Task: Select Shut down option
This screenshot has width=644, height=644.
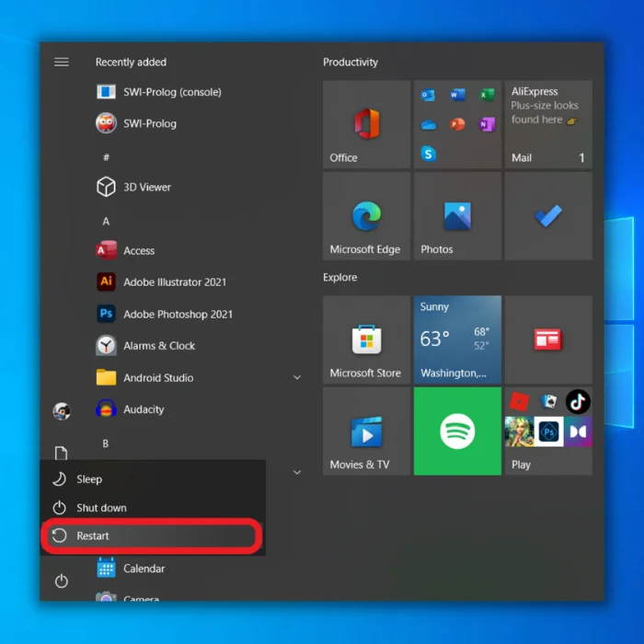Action: [101, 508]
